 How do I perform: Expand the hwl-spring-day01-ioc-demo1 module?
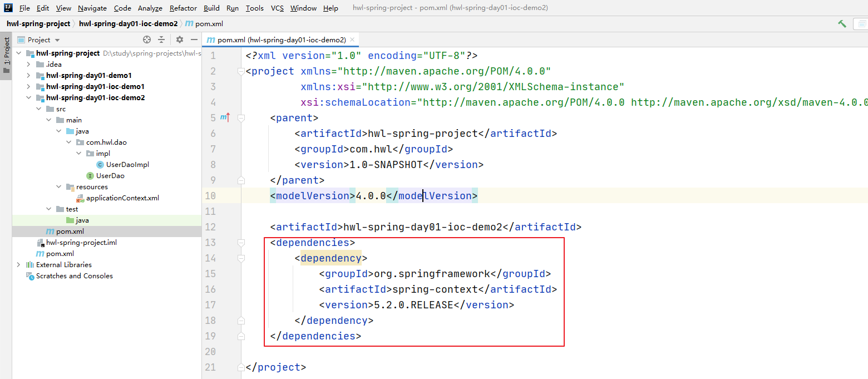(x=29, y=87)
